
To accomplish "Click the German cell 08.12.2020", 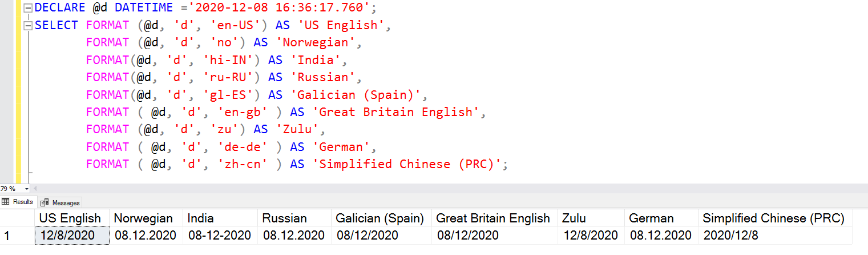I will coord(661,235).
